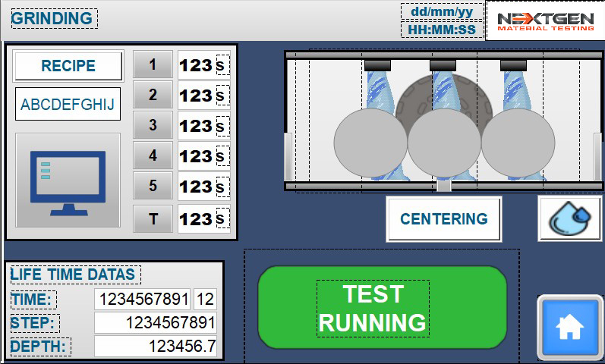Viewport: 605px width, 364px height.
Task: Open the computer monitor icon panel
Action: tap(68, 180)
